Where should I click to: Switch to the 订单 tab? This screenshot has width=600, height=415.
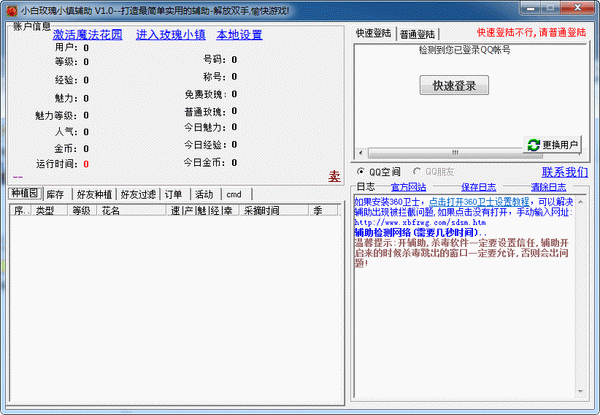click(x=173, y=195)
